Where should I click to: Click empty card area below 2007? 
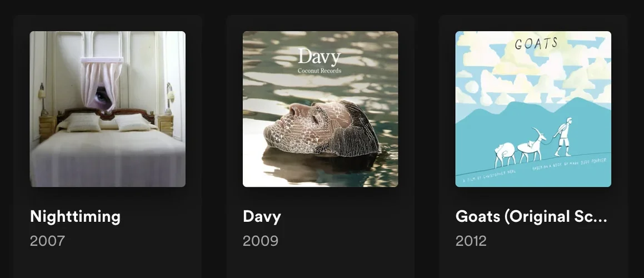click(108, 263)
